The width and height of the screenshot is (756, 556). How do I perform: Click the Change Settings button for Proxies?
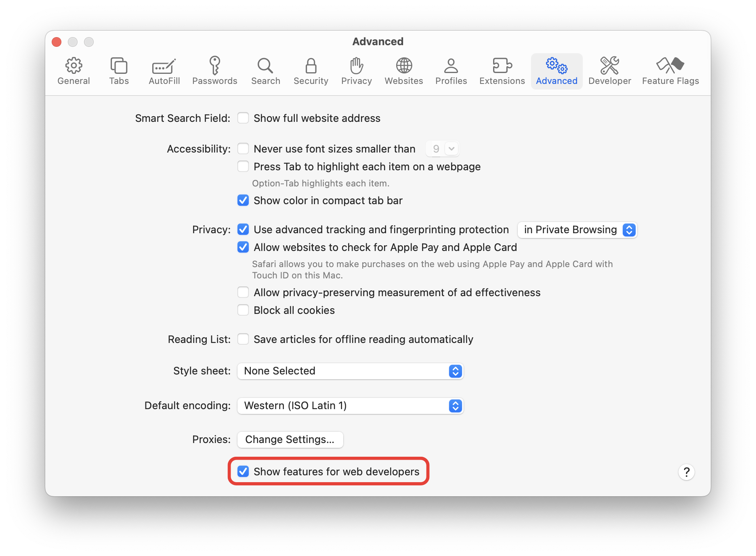[290, 439]
